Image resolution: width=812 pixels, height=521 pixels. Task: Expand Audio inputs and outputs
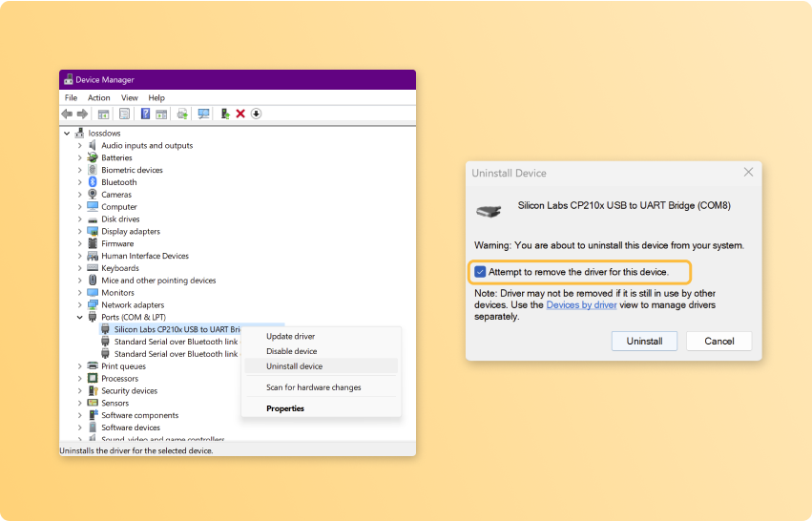coord(80,146)
